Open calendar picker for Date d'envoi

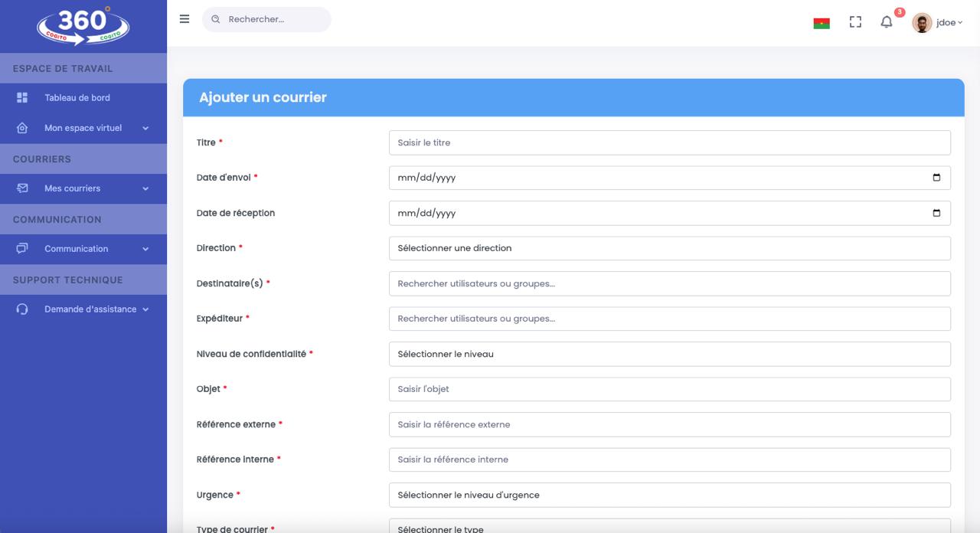(936, 178)
